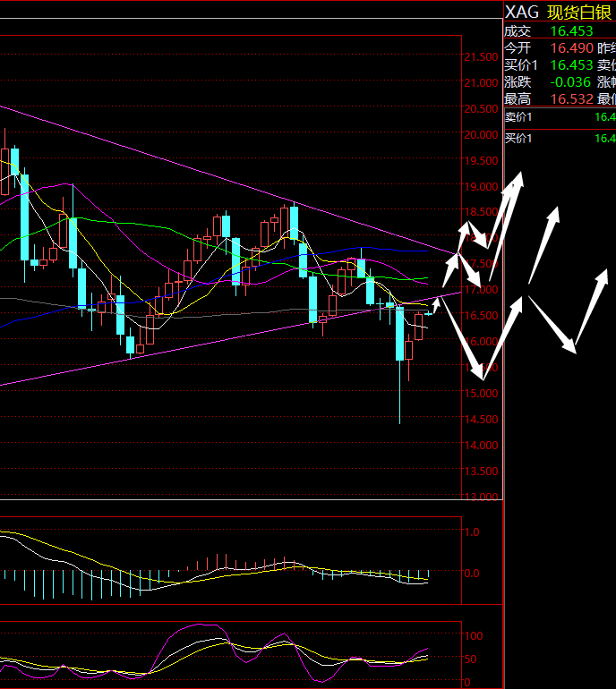616x689 pixels.
Task: Click the 14.000 price axis label
Action: 481,445
